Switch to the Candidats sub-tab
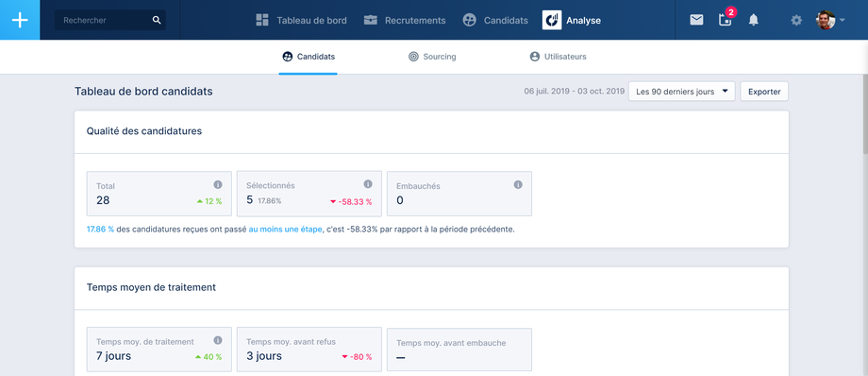868x376 pixels. pos(309,57)
